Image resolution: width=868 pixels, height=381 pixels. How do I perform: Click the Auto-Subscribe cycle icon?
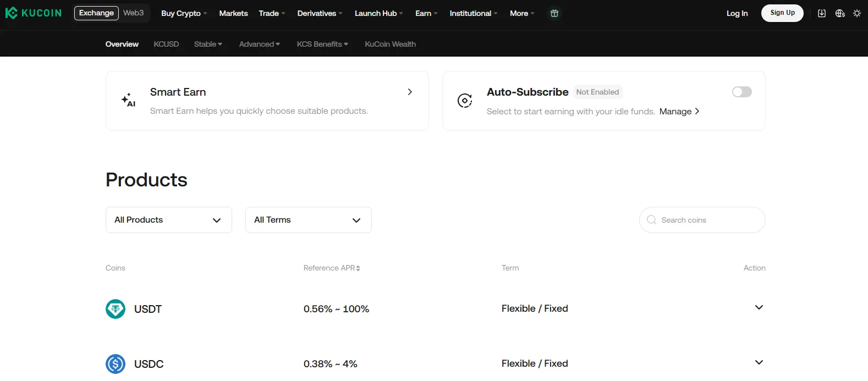[x=465, y=101]
